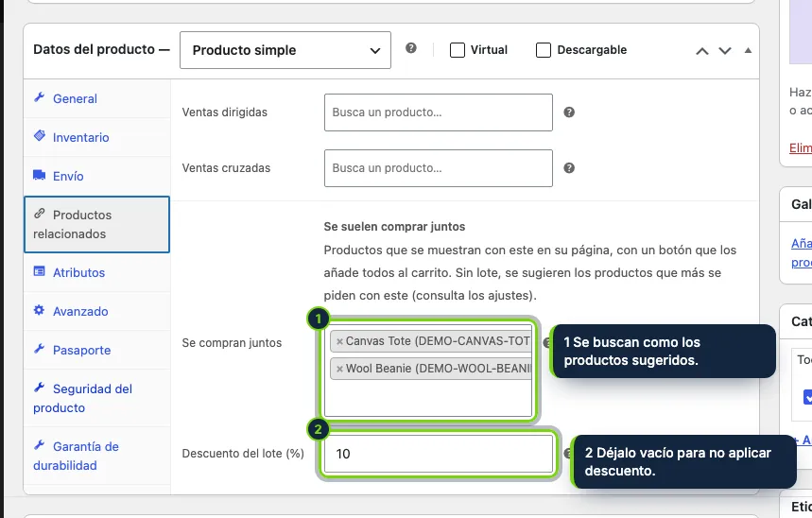
Task: Open the Garantía de durabilidad tab
Action: pos(96,456)
